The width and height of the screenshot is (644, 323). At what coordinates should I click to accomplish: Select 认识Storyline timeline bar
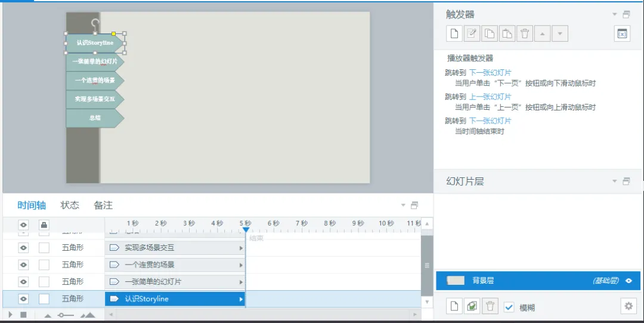(x=175, y=299)
